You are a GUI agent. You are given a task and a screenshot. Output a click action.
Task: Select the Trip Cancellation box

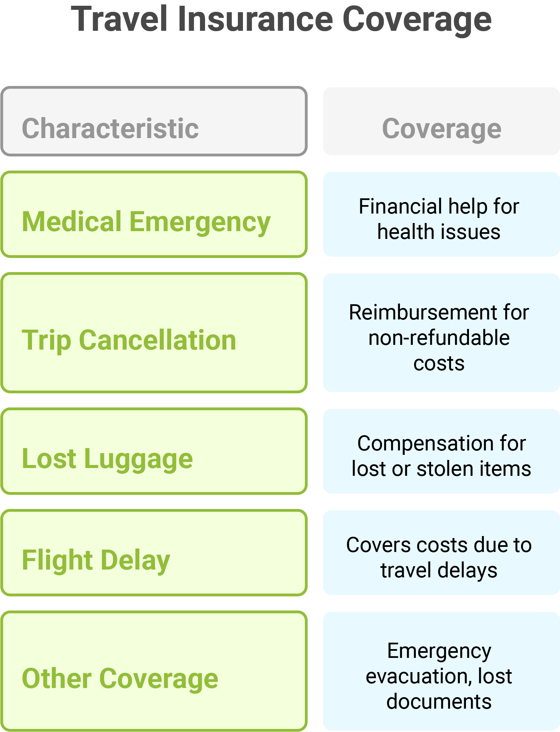(154, 333)
